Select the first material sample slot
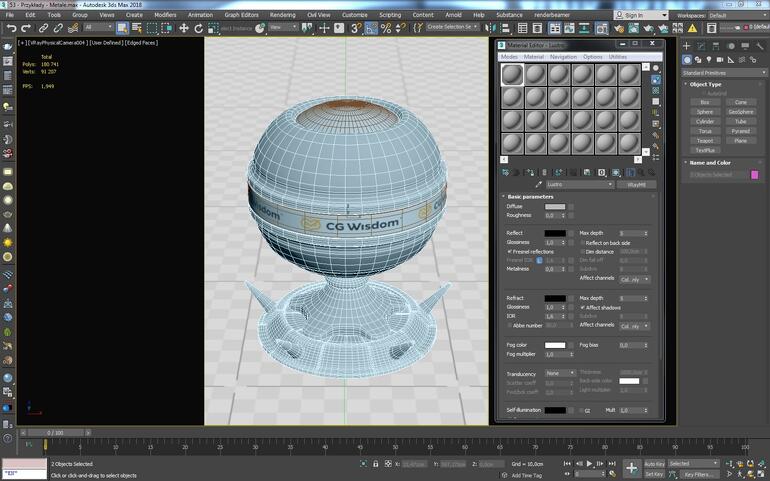The height and width of the screenshot is (481, 770). 512,75
